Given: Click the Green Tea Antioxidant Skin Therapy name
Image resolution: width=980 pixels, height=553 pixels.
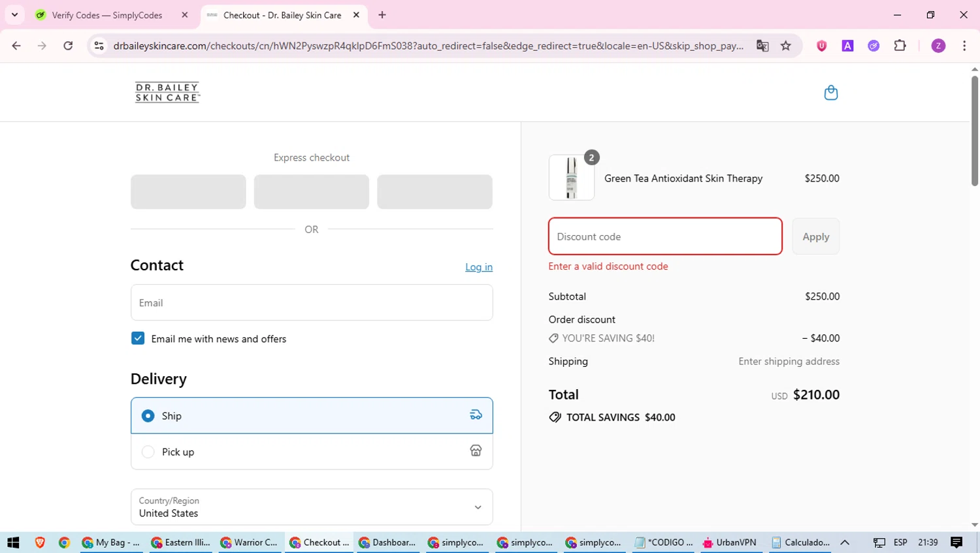Looking at the screenshot, I should pyautogui.click(x=683, y=178).
